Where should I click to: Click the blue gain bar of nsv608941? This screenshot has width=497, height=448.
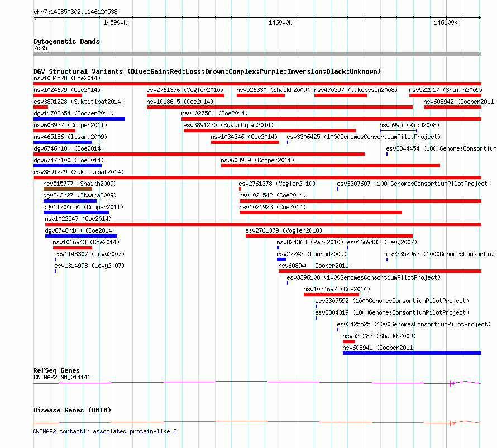pyautogui.click(x=412, y=353)
